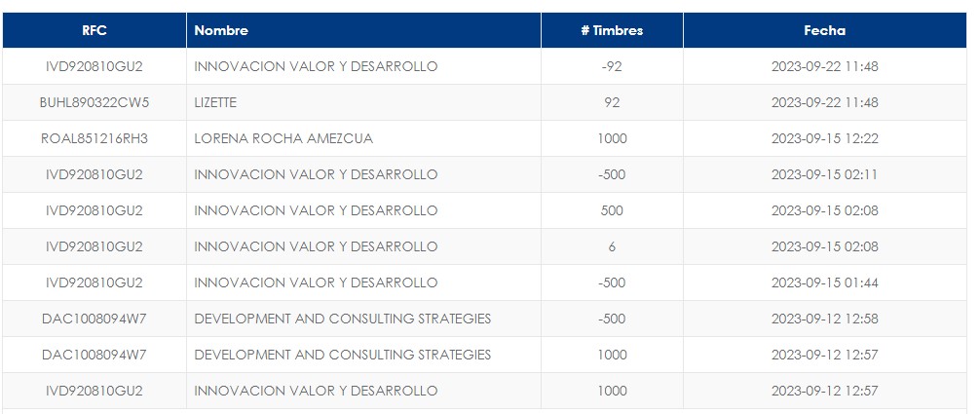Select the LIZETTE name cell
This screenshot has width=980, height=414.
click(215, 102)
